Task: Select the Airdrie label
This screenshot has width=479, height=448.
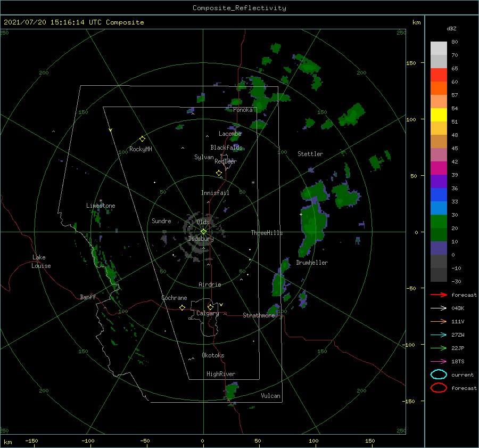Action: (210, 284)
